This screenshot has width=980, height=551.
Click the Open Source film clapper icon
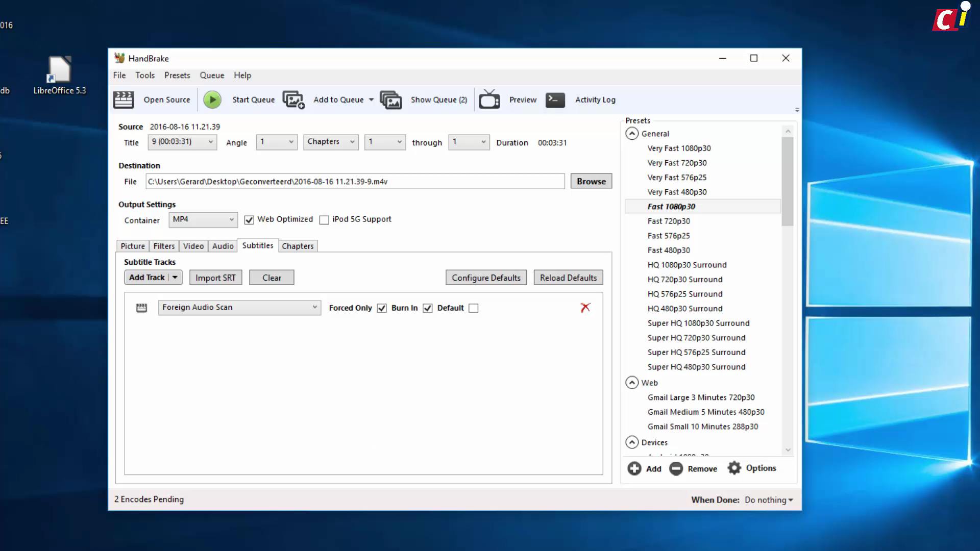(x=124, y=100)
